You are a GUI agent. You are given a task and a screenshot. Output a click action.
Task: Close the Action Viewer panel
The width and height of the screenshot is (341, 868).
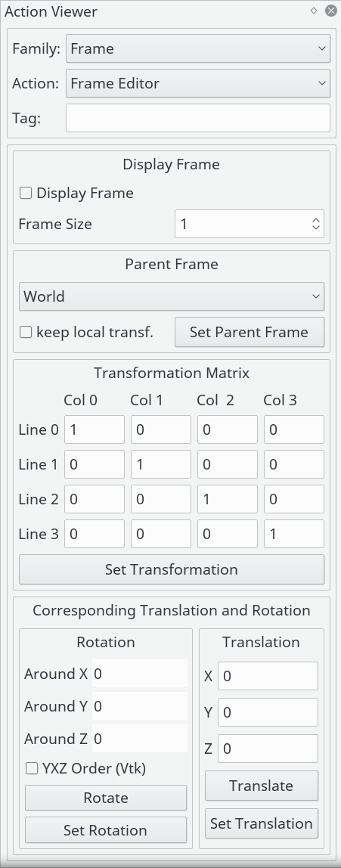point(331,11)
